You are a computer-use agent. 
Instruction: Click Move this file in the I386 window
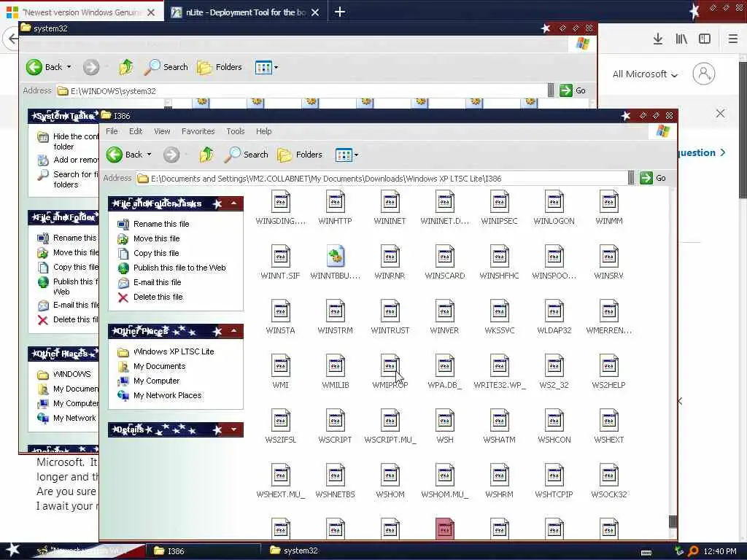pos(156,238)
